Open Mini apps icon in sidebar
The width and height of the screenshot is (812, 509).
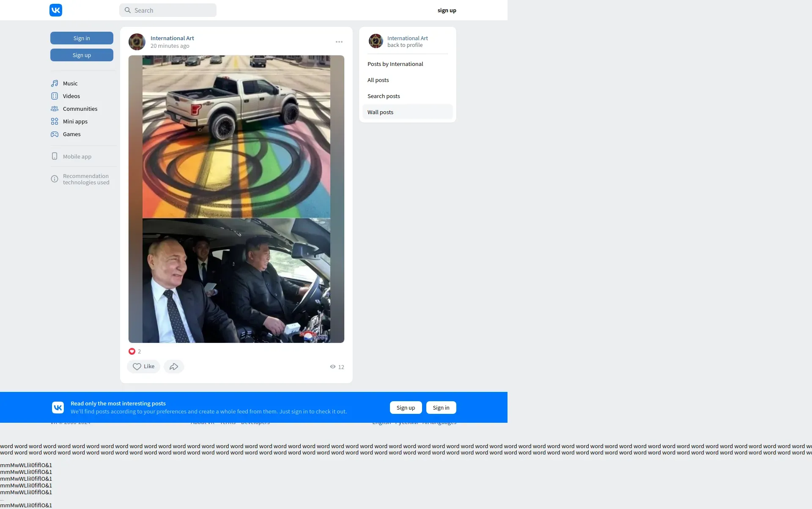(x=55, y=121)
